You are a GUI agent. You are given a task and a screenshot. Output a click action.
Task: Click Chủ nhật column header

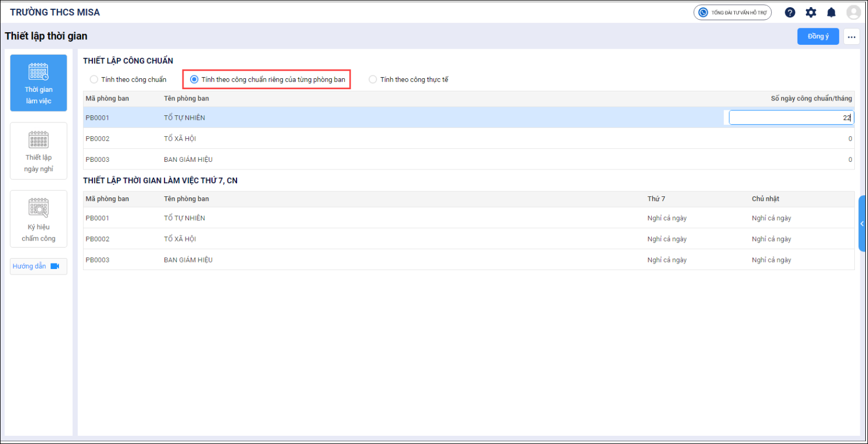point(765,199)
